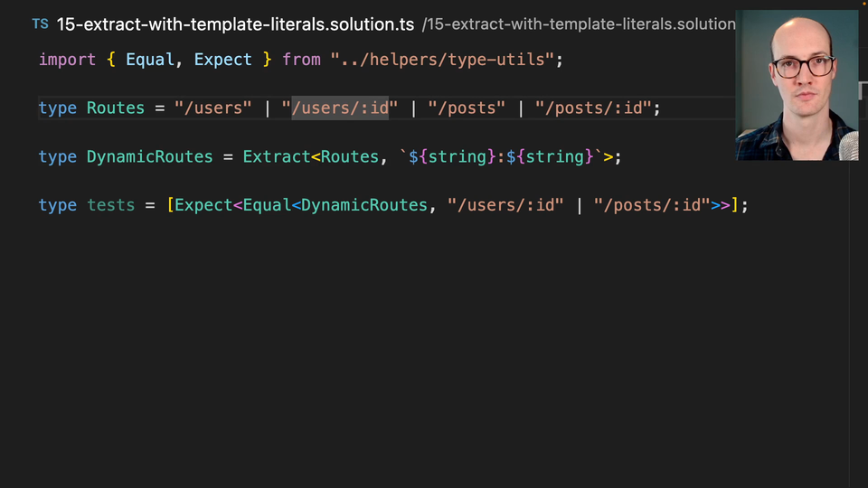Click the Extract utility type

tap(277, 157)
